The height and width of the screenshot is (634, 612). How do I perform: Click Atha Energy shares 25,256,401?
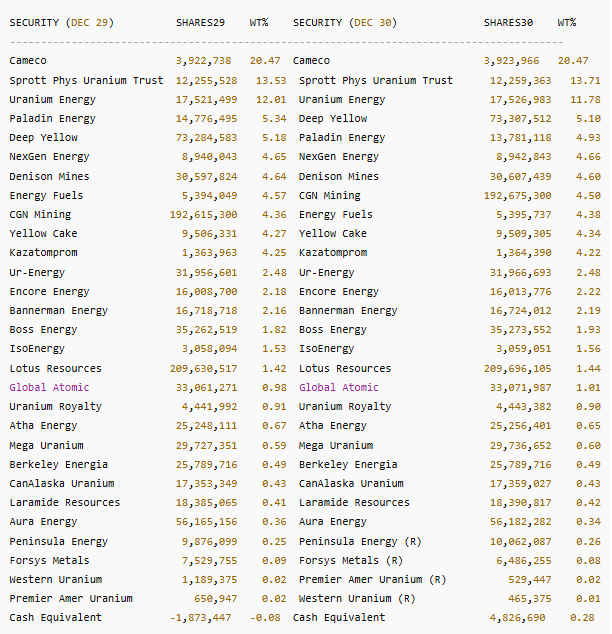(521, 426)
